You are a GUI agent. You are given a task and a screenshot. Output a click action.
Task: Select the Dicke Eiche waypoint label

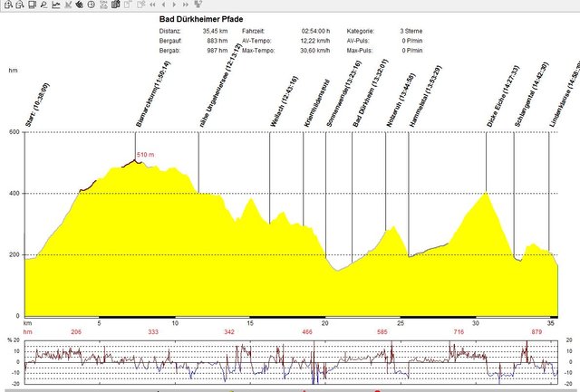[x=503, y=97]
